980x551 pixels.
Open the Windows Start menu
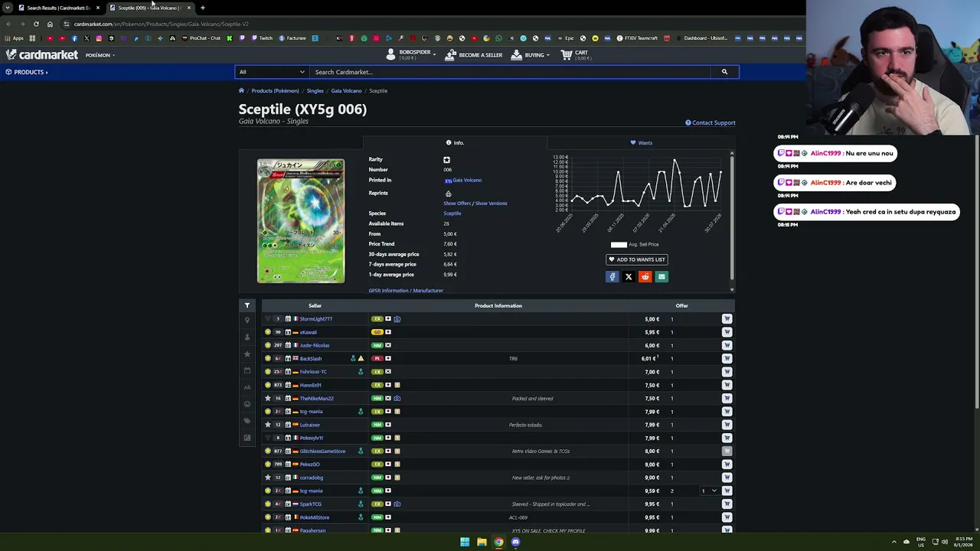465,542
